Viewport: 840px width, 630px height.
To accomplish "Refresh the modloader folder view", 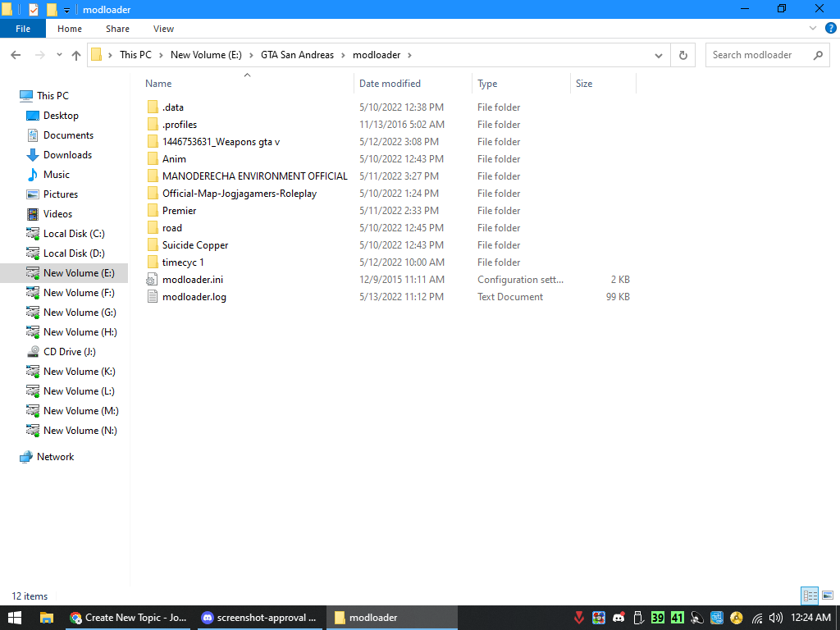I will [683, 55].
